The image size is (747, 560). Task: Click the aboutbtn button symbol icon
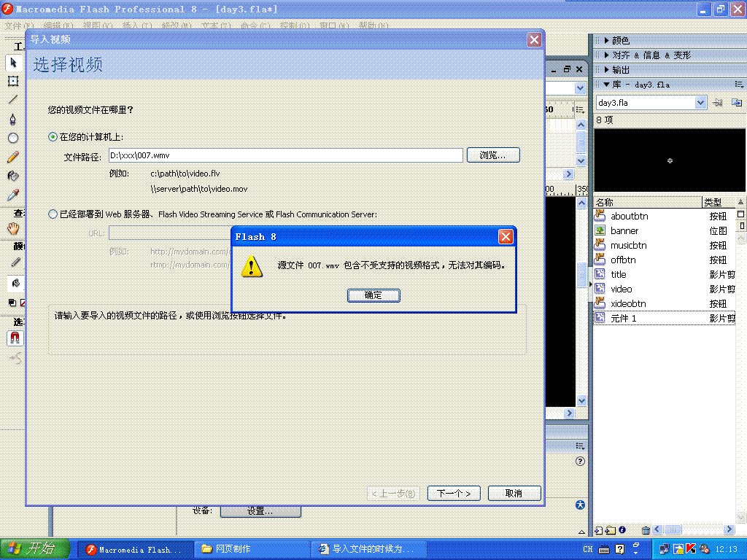[600, 216]
